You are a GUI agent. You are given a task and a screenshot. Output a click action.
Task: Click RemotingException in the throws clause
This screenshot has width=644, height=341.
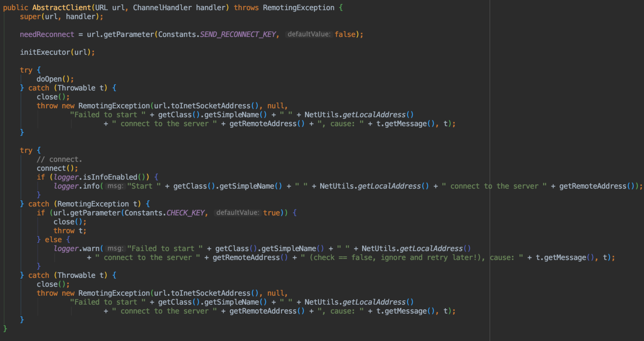click(x=299, y=7)
